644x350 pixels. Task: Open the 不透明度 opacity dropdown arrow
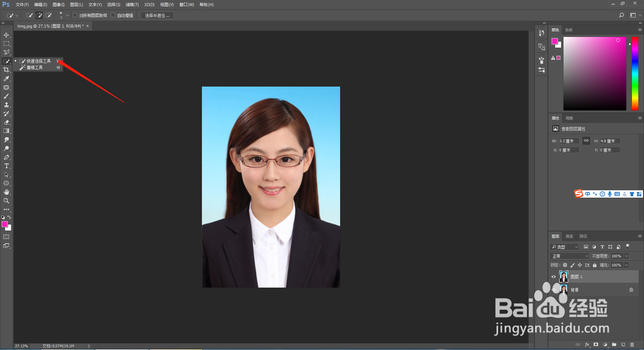[x=626, y=256]
